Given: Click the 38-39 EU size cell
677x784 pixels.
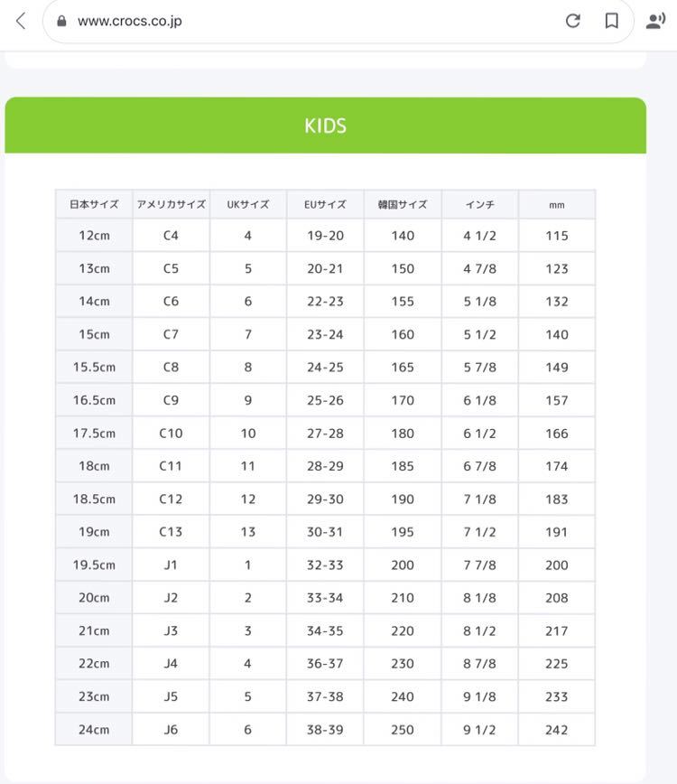Looking at the screenshot, I should [x=325, y=730].
